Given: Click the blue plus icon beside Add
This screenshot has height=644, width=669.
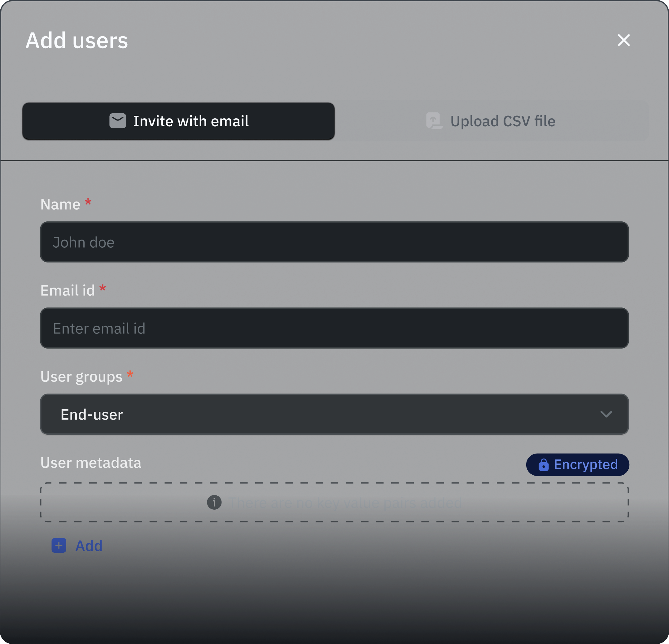Looking at the screenshot, I should tap(59, 545).
